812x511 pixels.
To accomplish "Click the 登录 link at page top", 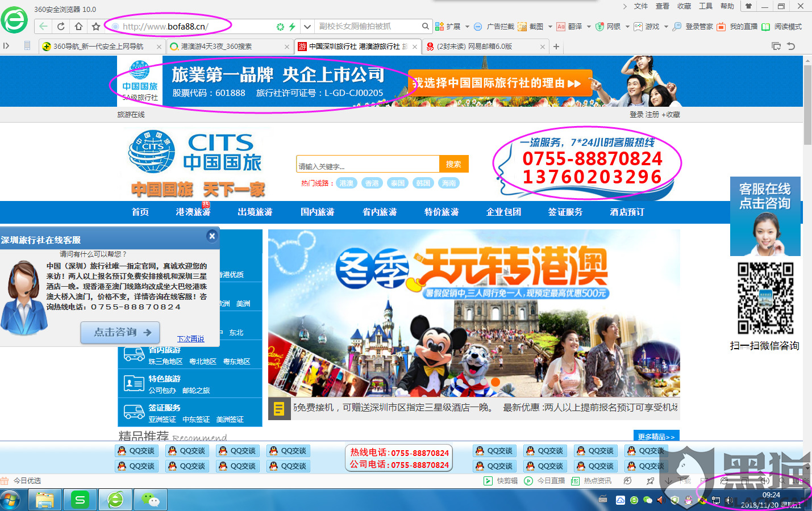I will coord(636,115).
